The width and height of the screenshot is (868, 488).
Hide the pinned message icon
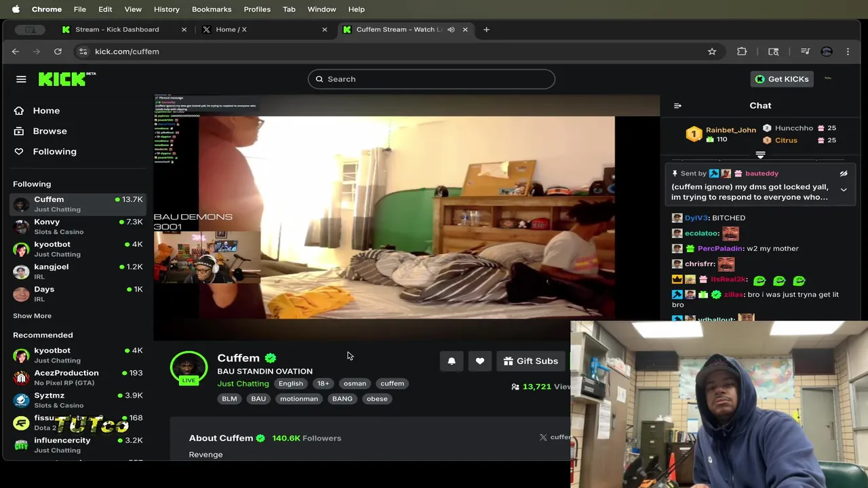[x=844, y=174]
